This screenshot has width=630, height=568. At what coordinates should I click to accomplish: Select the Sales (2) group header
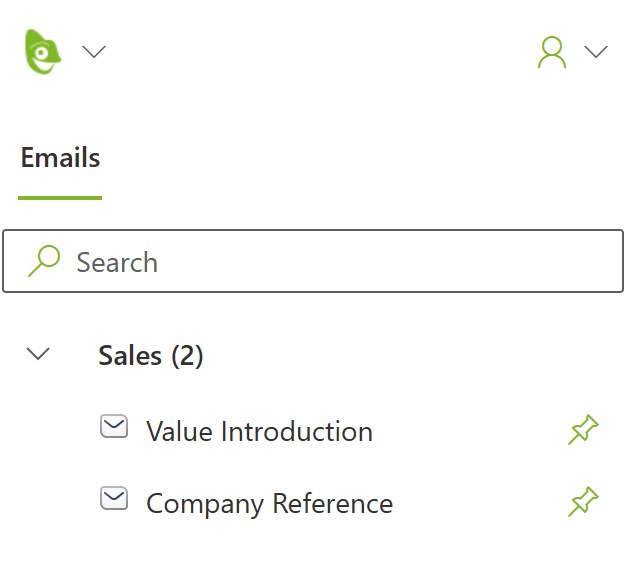(150, 356)
